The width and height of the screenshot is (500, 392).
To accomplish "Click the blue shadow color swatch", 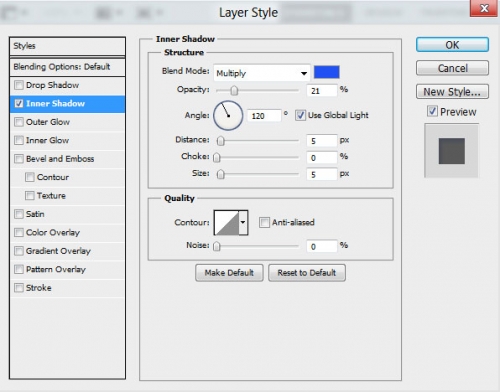I will pyautogui.click(x=327, y=72).
